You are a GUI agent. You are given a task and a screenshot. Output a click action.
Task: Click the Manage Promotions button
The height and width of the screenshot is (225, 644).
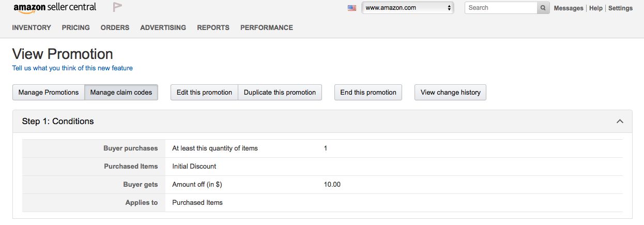pos(49,93)
